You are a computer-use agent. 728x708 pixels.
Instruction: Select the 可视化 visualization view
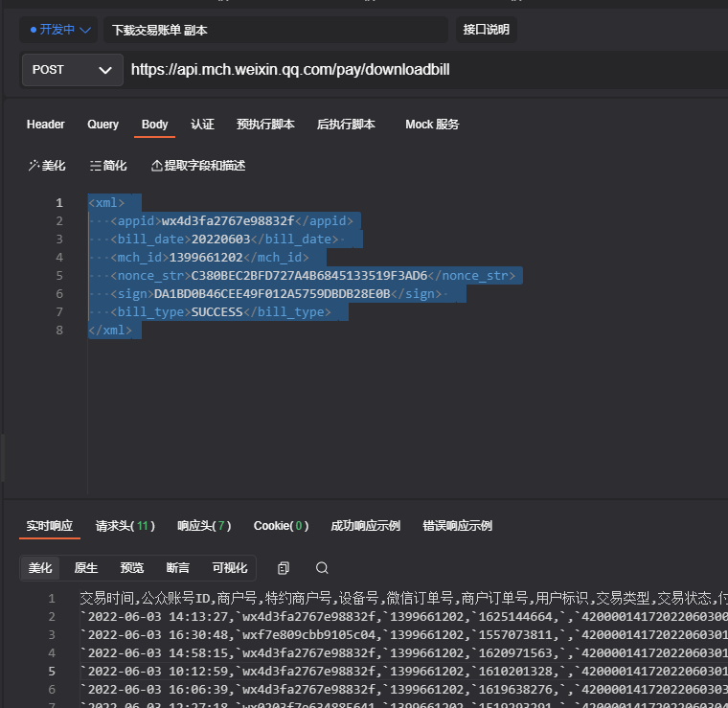[x=229, y=568]
